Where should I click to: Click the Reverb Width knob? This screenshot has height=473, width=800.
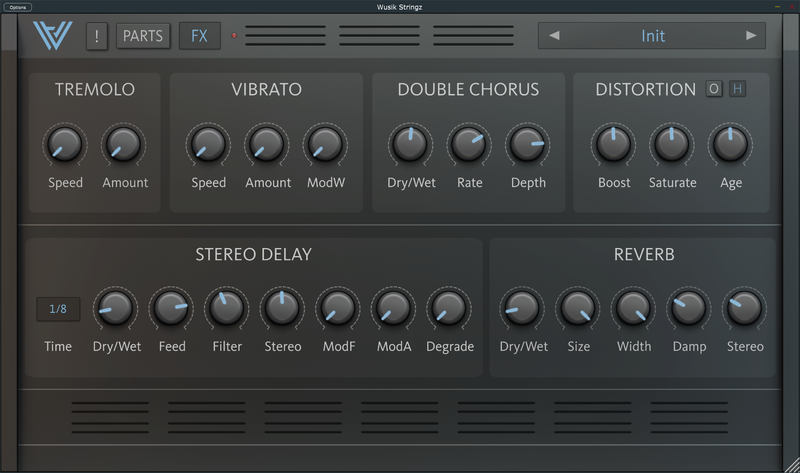(x=633, y=308)
